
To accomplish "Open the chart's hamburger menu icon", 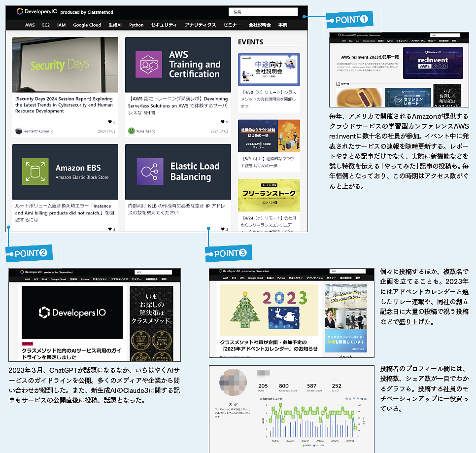I will [365, 399].
